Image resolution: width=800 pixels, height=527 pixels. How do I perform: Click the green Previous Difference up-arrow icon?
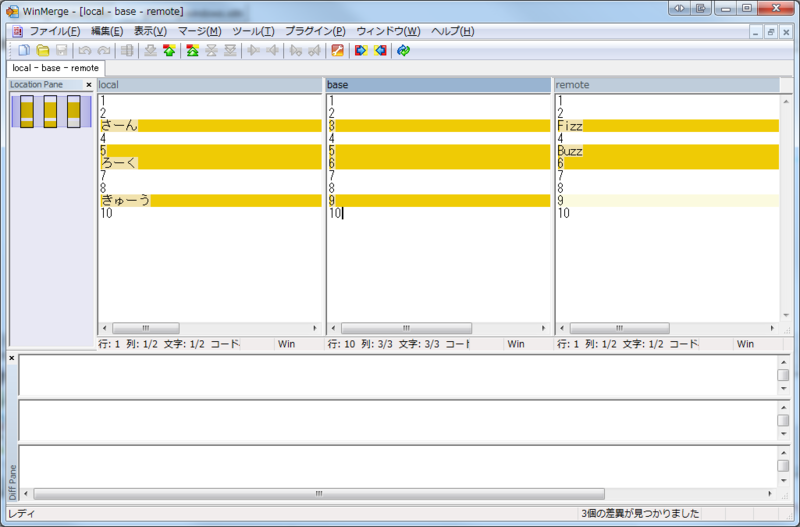pyautogui.click(x=169, y=50)
